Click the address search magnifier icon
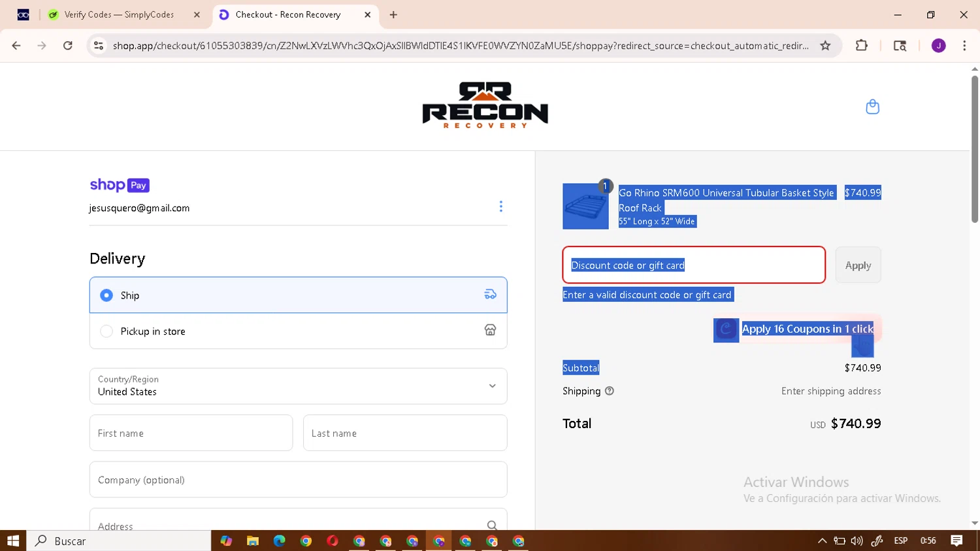The height and width of the screenshot is (551, 980). click(x=492, y=526)
